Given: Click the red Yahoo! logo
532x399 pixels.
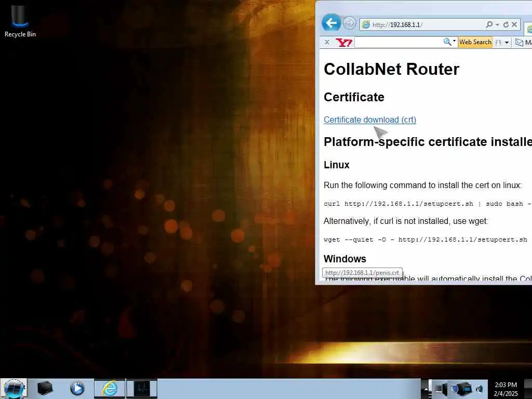Looking at the screenshot, I should (344, 43).
